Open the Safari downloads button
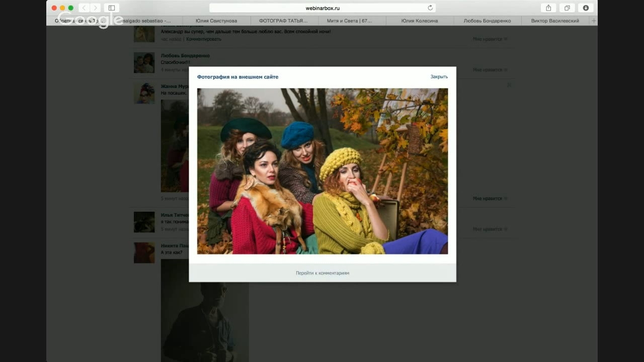644x362 pixels. click(586, 8)
